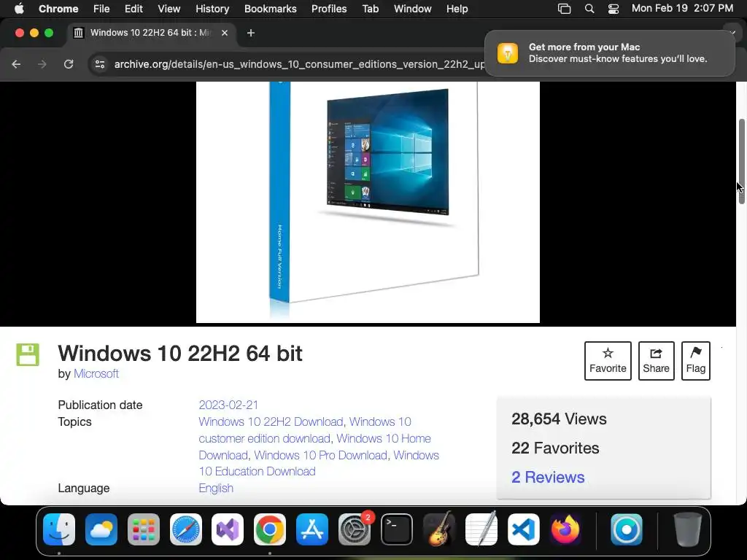Open the Tab menu
Screen dimensions: 747x560
370,9
